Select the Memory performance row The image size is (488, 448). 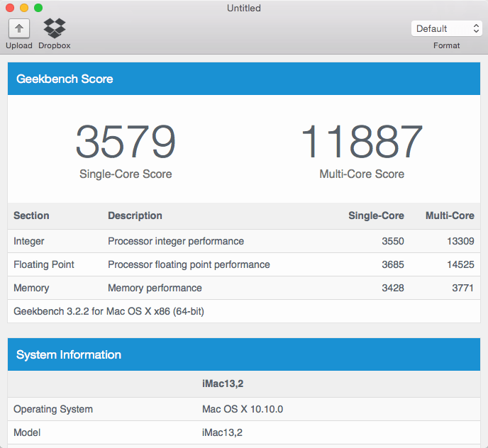[244, 288]
